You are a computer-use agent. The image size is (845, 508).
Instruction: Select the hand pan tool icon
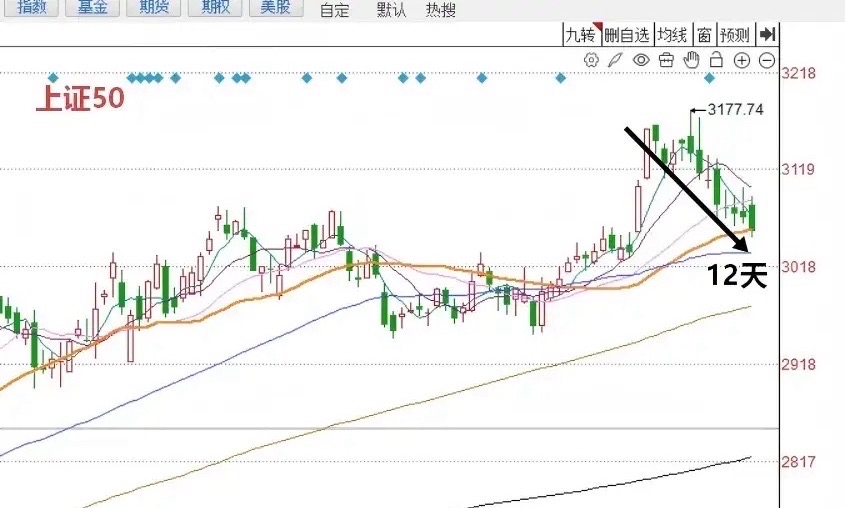[x=691, y=60]
